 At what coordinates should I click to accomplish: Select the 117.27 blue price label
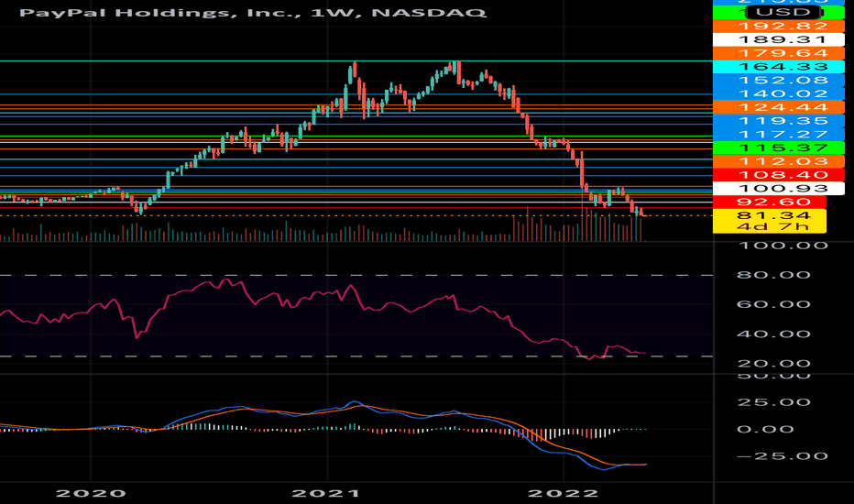pyautogui.click(x=778, y=134)
